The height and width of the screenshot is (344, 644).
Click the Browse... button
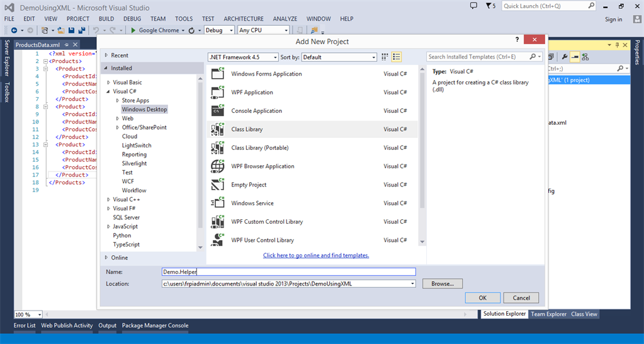click(x=442, y=284)
